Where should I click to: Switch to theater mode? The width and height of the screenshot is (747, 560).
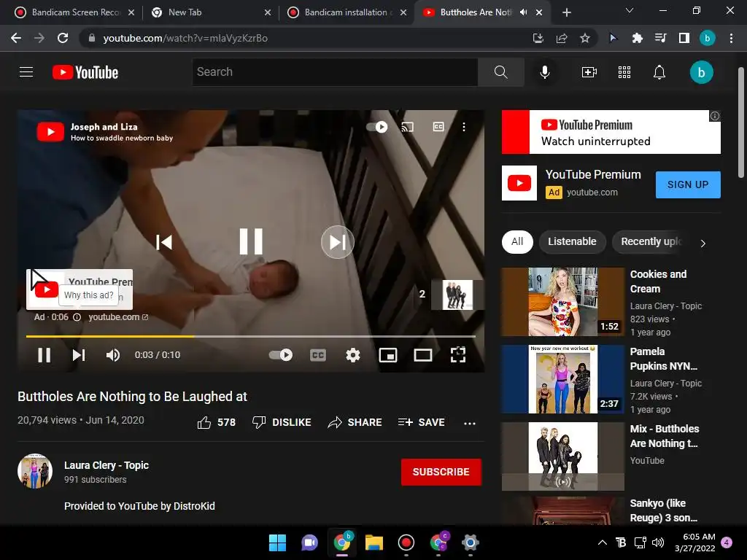422,355
